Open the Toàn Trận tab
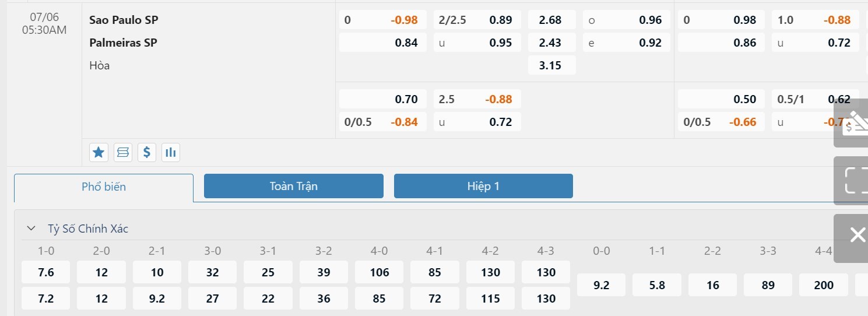Screen dimensions: 868x316 click(293, 187)
